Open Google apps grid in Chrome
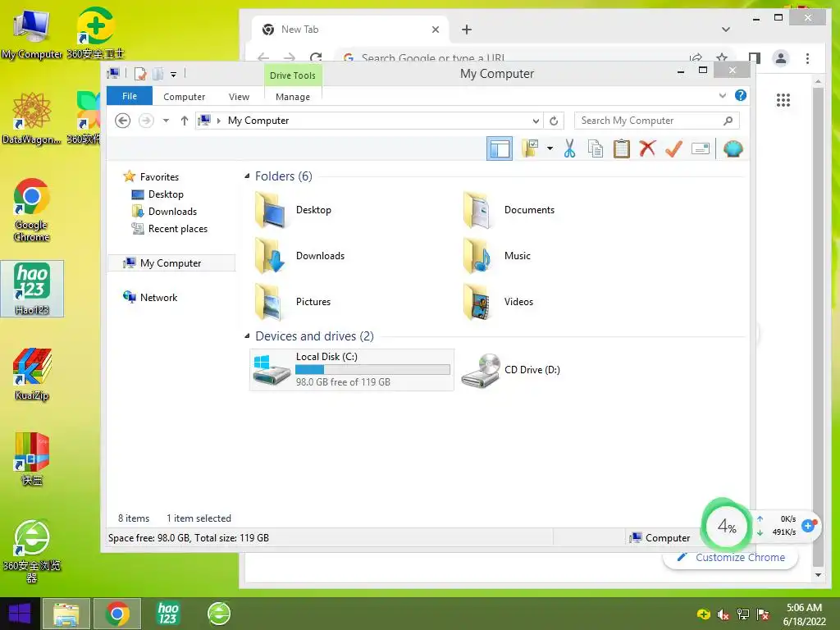Image resolution: width=840 pixels, height=630 pixels. coord(783,99)
